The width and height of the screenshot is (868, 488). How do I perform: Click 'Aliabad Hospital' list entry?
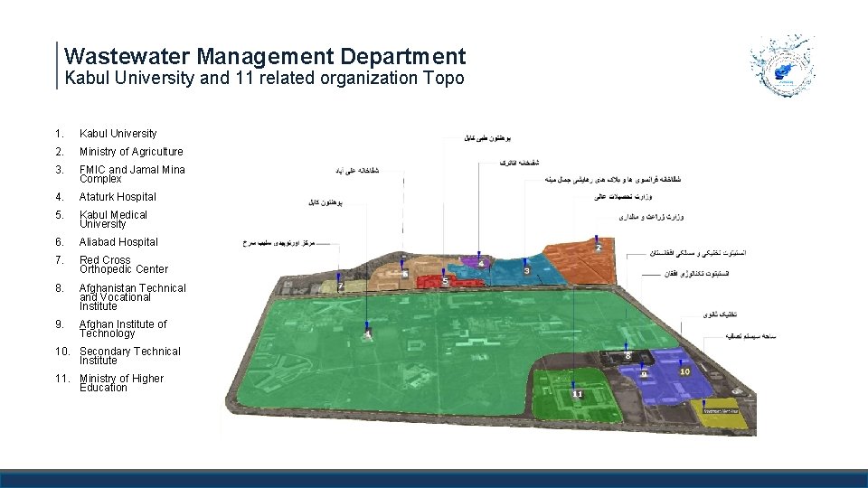click(118, 242)
